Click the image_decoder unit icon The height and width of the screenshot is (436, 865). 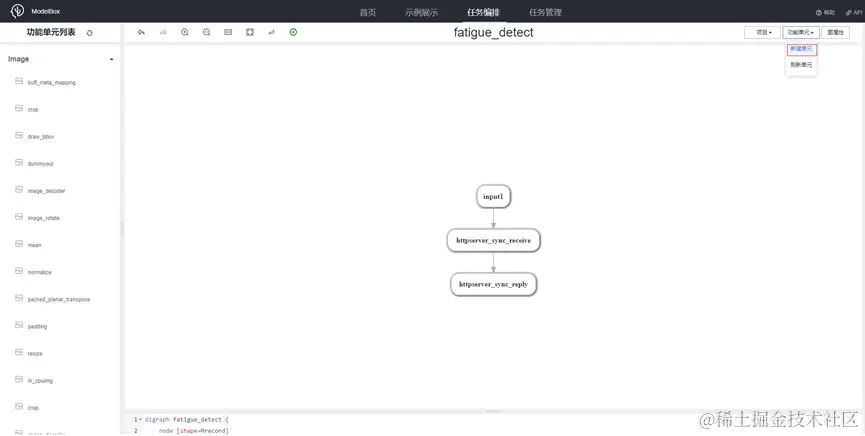coord(19,189)
